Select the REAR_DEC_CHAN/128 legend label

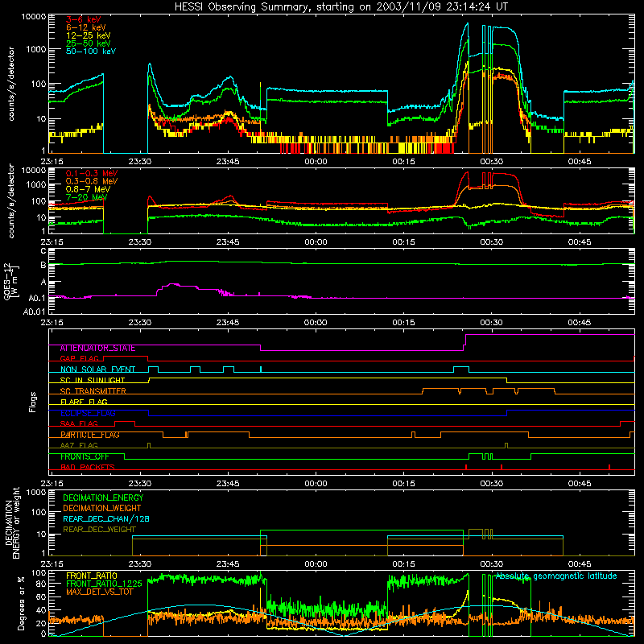click(x=106, y=518)
